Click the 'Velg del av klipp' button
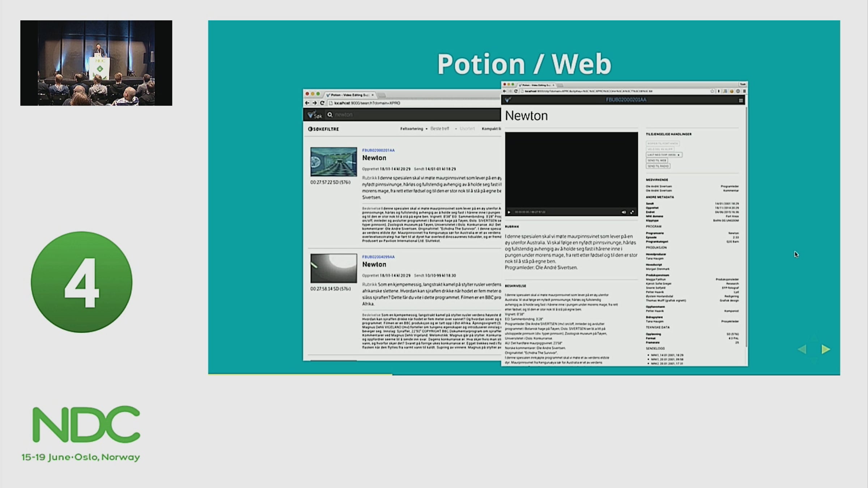The image size is (868, 488). [660, 149]
